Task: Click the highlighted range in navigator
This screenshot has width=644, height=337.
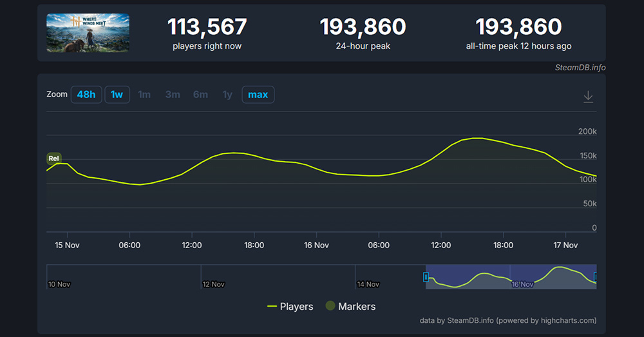Action: [510, 277]
